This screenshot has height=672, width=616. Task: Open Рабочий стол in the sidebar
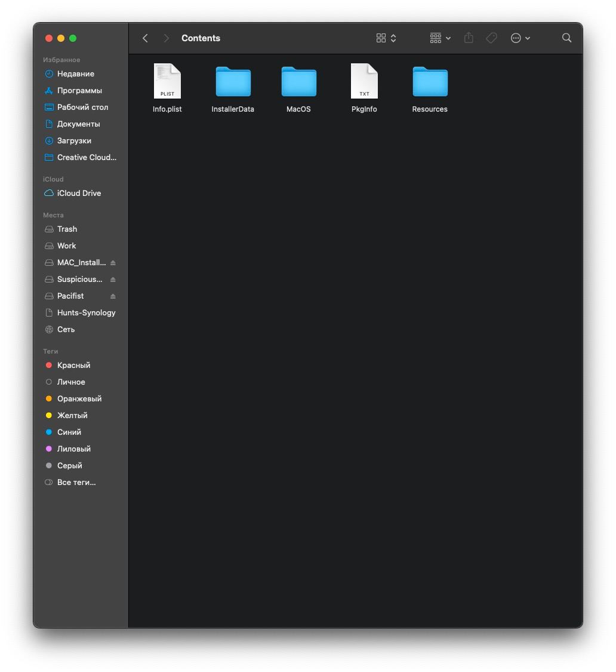coord(81,107)
